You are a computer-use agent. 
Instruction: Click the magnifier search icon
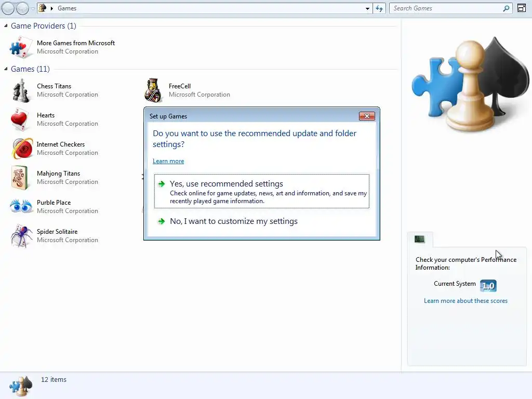pyautogui.click(x=506, y=8)
